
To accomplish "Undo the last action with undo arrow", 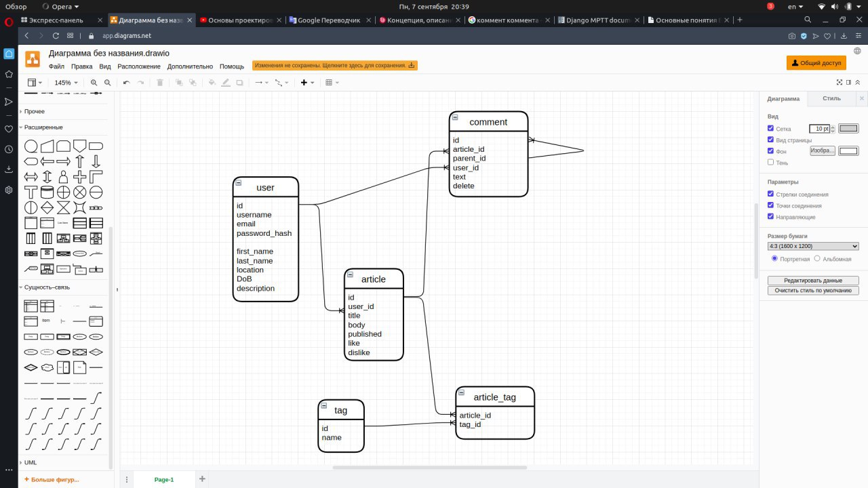I will (x=126, y=83).
